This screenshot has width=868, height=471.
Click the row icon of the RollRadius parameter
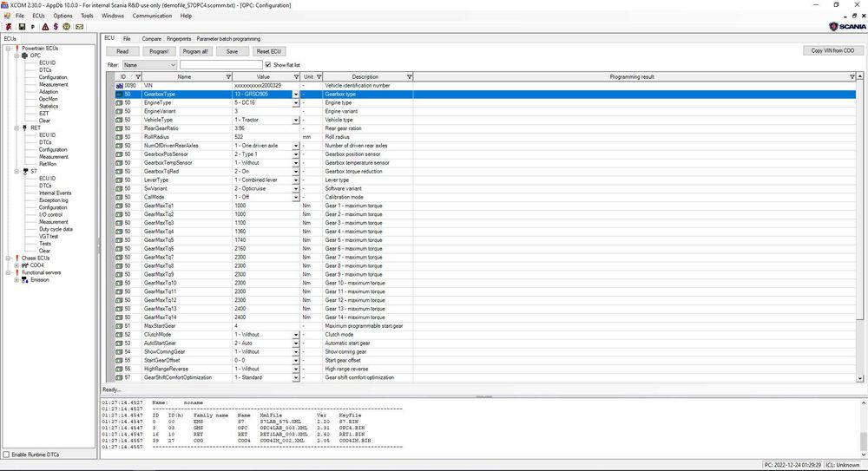[x=119, y=137]
